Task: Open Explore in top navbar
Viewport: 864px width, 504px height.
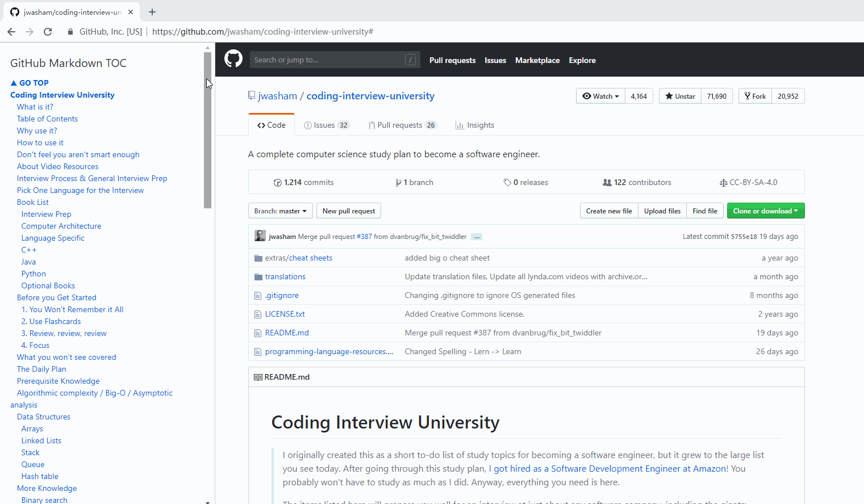Action: click(582, 60)
